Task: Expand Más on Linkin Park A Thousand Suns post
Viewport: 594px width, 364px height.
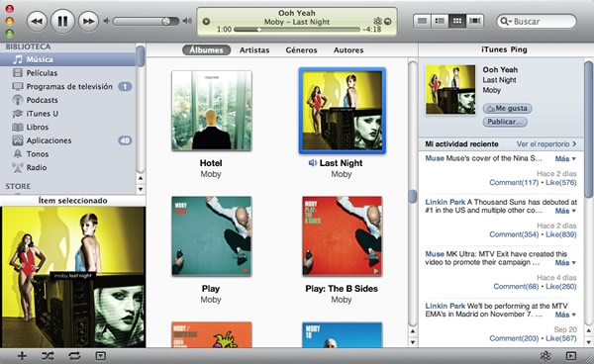Action: click(565, 211)
